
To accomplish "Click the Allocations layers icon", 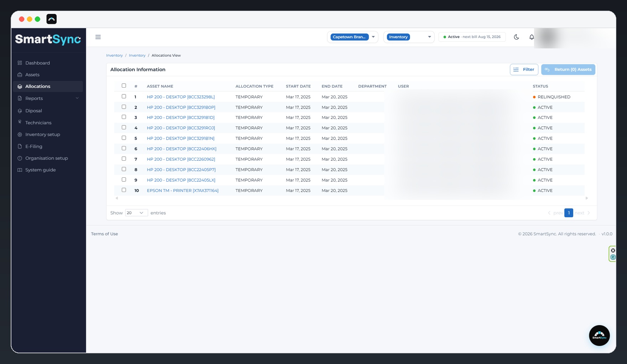I will [x=20, y=86].
